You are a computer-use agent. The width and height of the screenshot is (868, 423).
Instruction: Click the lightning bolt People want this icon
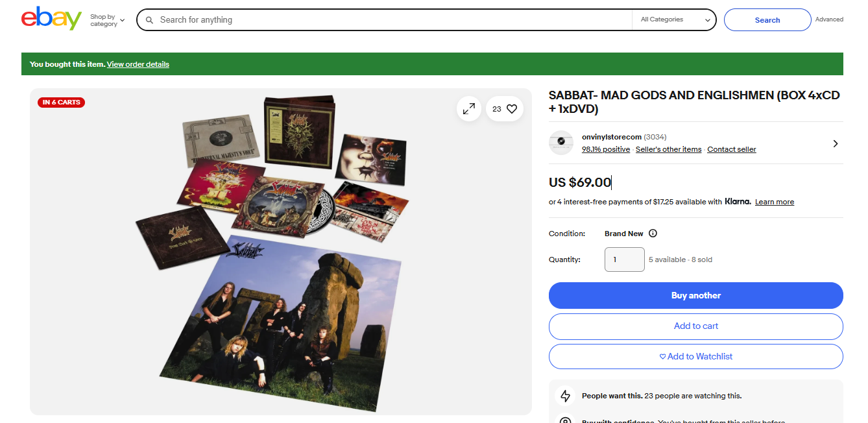pos(565,396)
